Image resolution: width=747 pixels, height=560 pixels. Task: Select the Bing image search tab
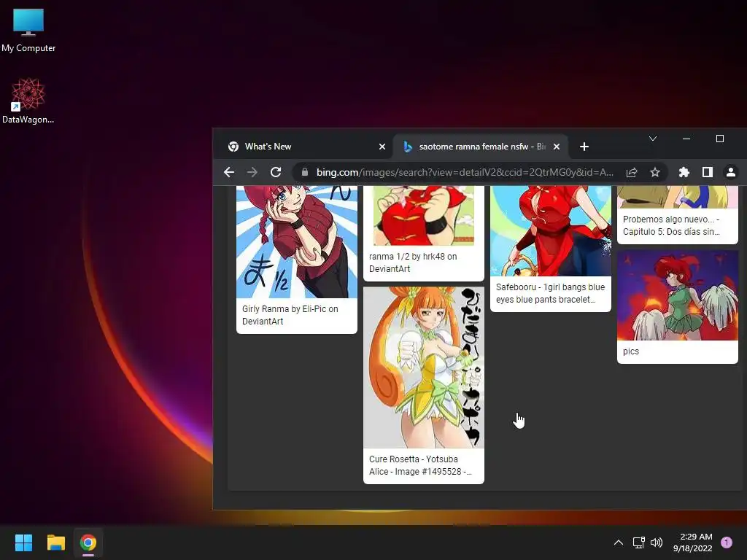click(x=480, y=147)
